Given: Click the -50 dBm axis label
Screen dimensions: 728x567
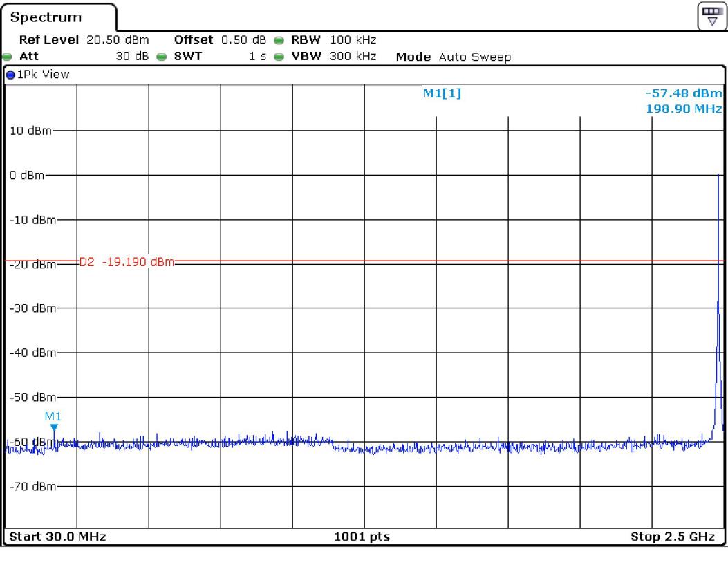Looking at the screenshot, I should 32,398.
